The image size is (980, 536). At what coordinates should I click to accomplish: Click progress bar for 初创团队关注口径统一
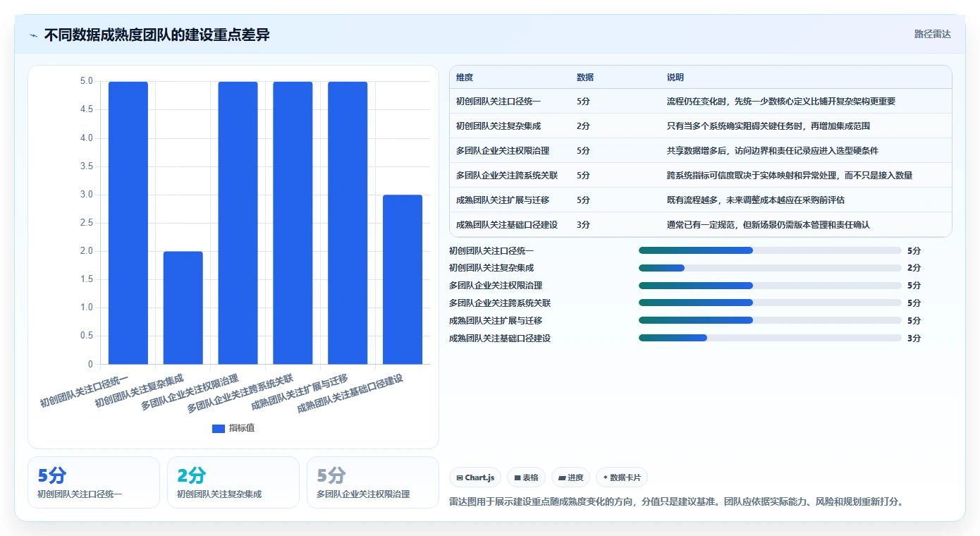(770, 250)
